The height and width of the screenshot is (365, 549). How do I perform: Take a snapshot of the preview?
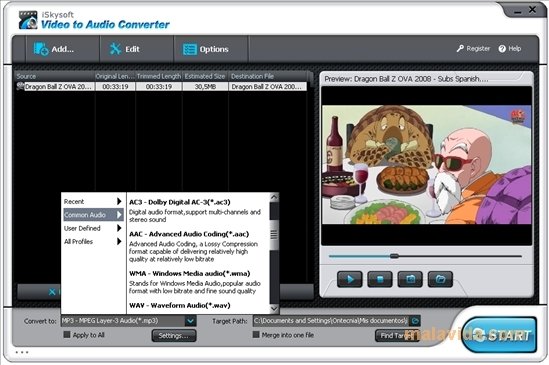[410, 279]
